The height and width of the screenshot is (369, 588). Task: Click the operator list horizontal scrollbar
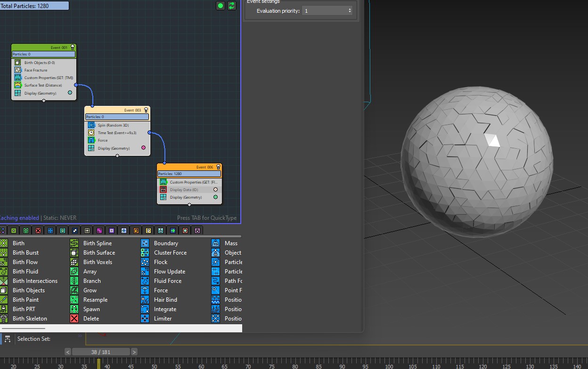point(24,328)
